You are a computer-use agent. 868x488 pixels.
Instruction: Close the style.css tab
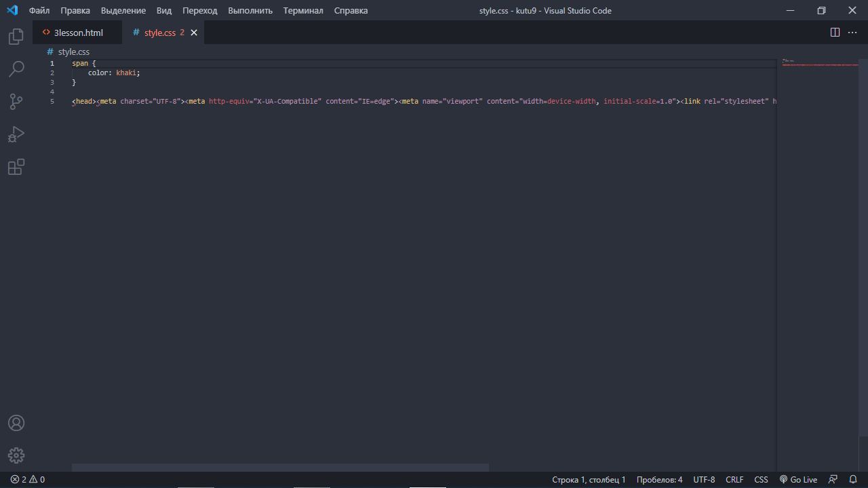(194, 33)
